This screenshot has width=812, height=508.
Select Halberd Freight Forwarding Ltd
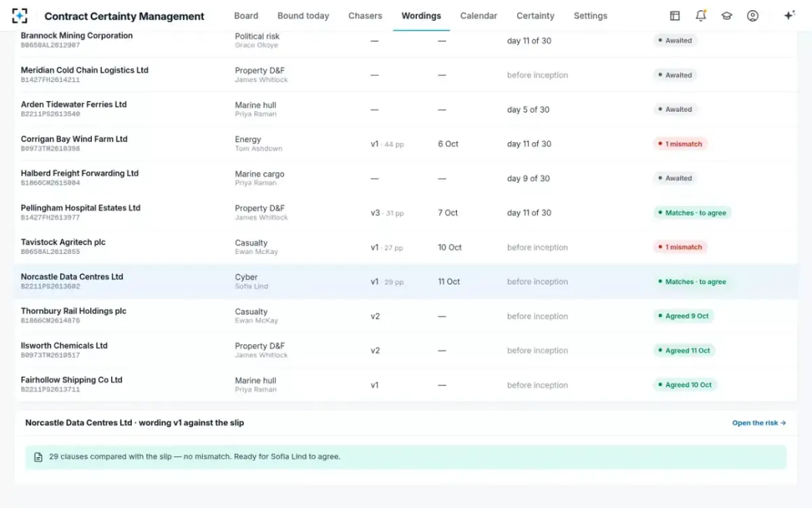tap(80, 173)
